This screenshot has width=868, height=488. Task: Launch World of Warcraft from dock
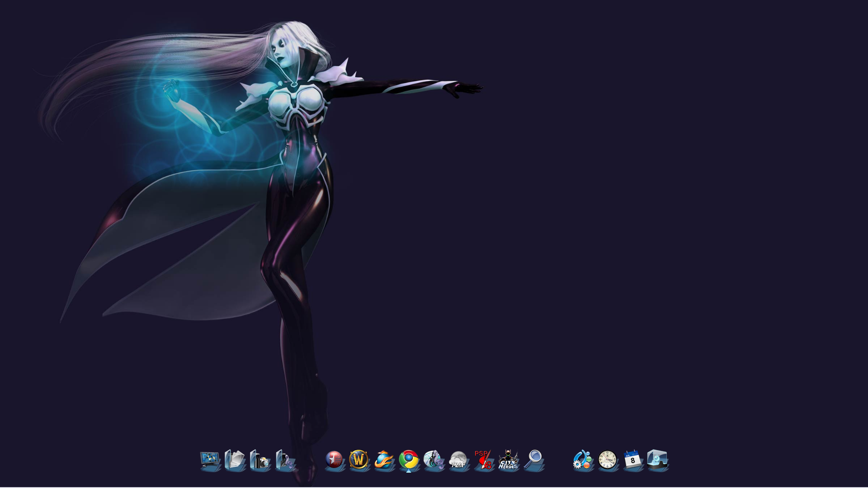click(359, 460)
